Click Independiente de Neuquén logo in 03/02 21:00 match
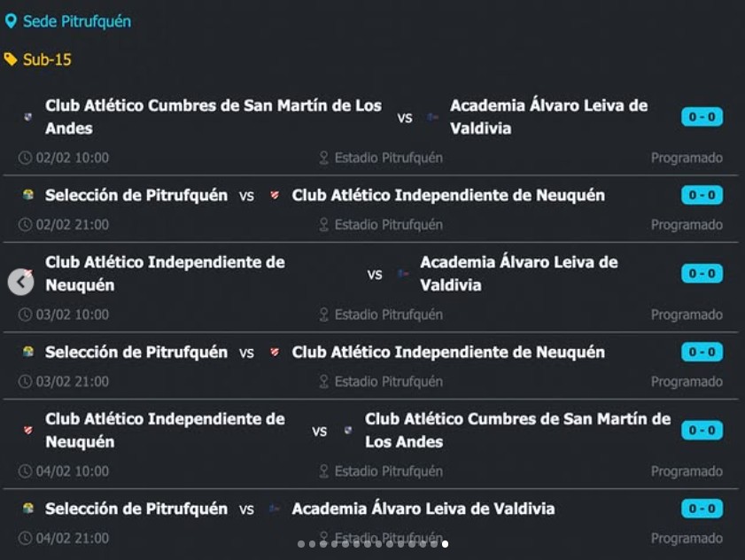745x560 pixels. coord(275,353)
